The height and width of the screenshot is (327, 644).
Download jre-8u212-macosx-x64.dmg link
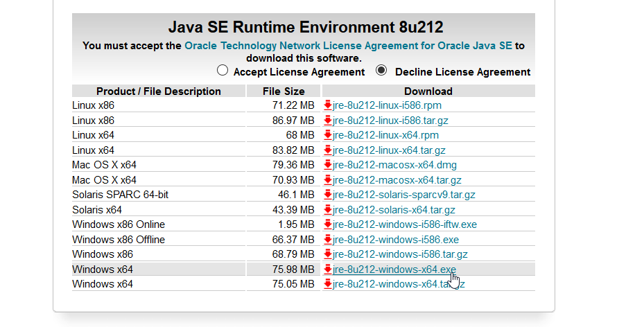click(x=394, y=165)
